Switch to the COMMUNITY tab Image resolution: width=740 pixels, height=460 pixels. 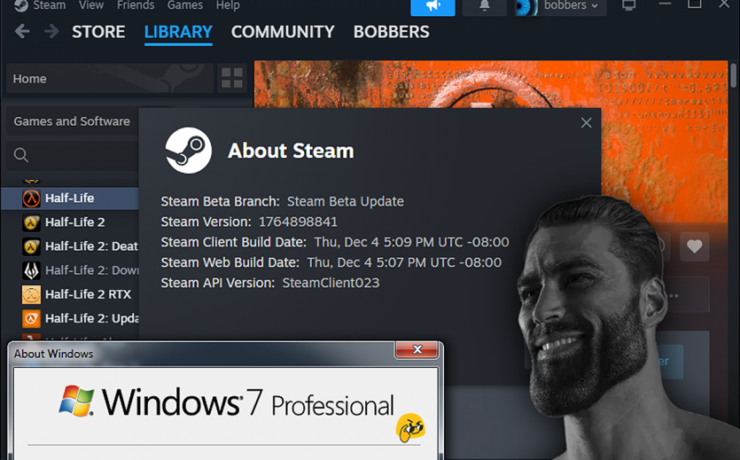pos(282,32)
